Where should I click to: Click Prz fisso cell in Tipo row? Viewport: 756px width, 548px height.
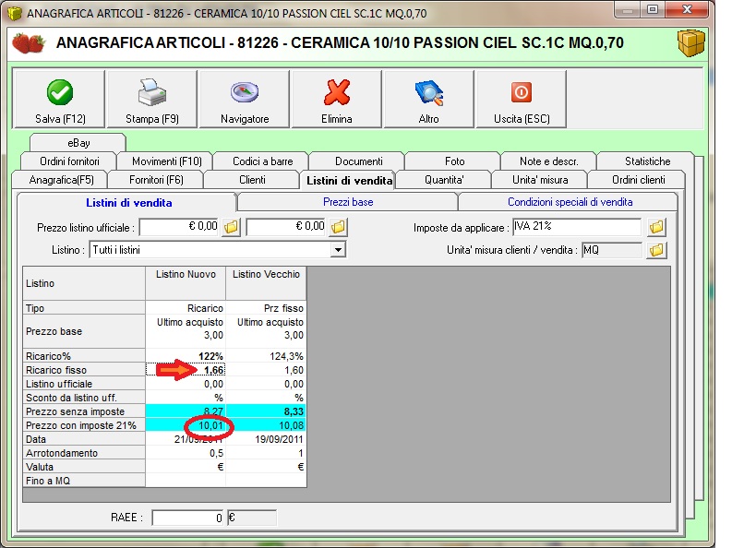(266, 308)
